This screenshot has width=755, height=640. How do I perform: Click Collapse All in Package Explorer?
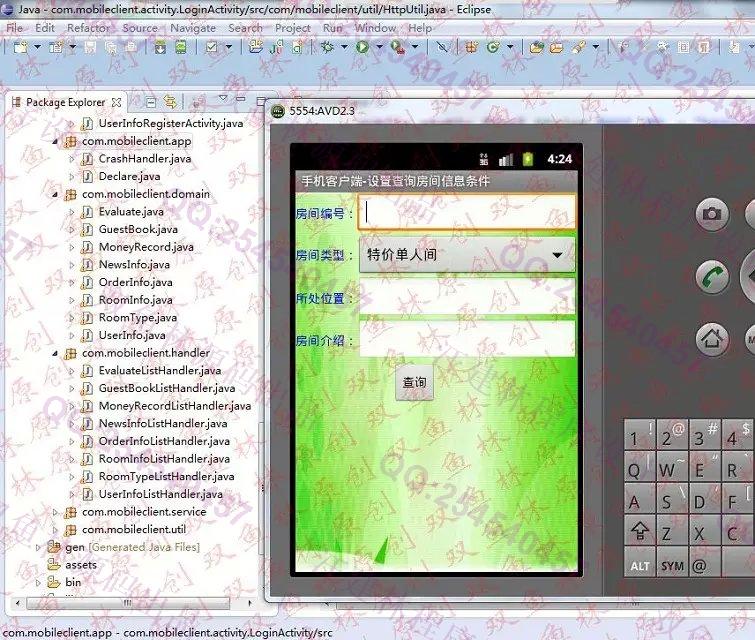[151, 102]
